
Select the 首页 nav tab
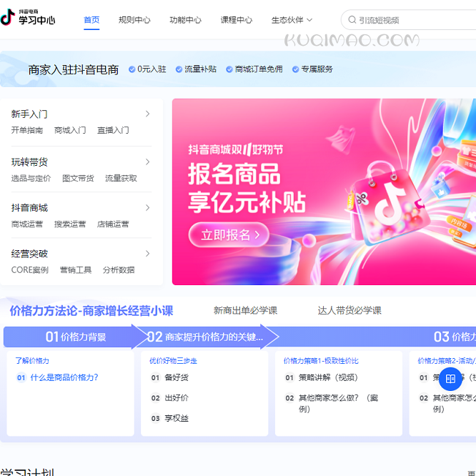coord(91,20)
